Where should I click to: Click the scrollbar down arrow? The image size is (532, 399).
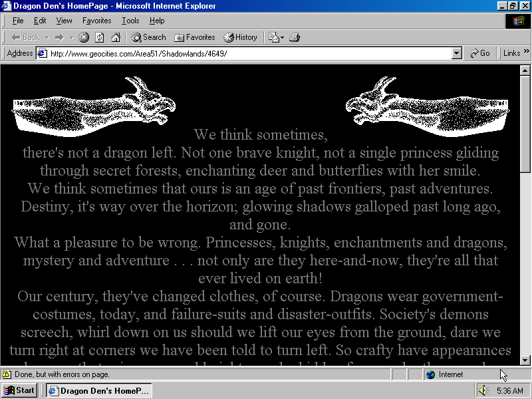point(525,360)
